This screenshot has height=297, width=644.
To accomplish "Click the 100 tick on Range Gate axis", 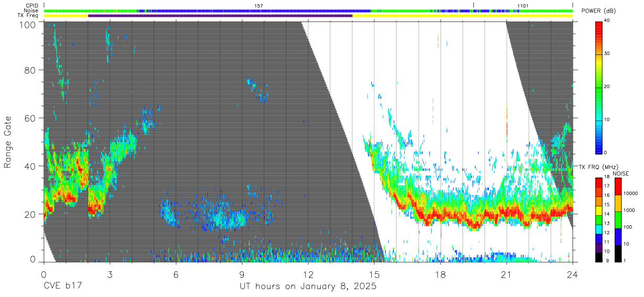I will click(x=27, y=25).
